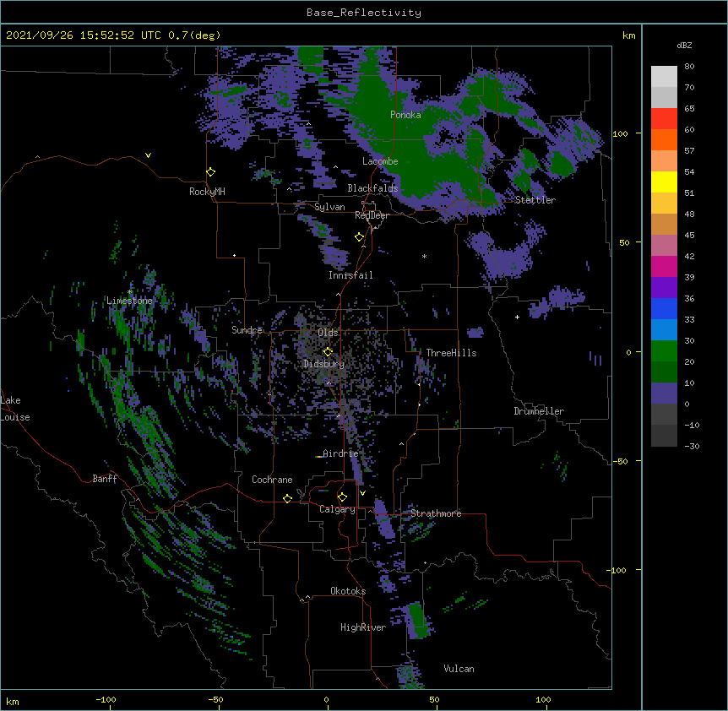Click the Vulcan label
Screen dimensions: 728x711
(x=459, y=669)
